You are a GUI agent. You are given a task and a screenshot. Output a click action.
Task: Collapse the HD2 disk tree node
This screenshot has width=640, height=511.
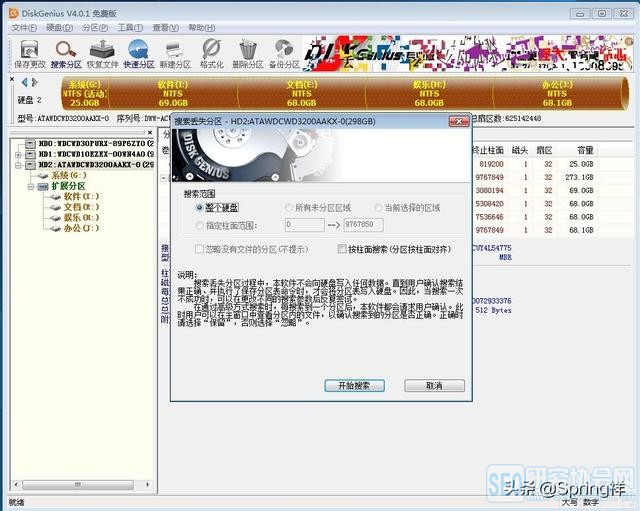[18, 165]
